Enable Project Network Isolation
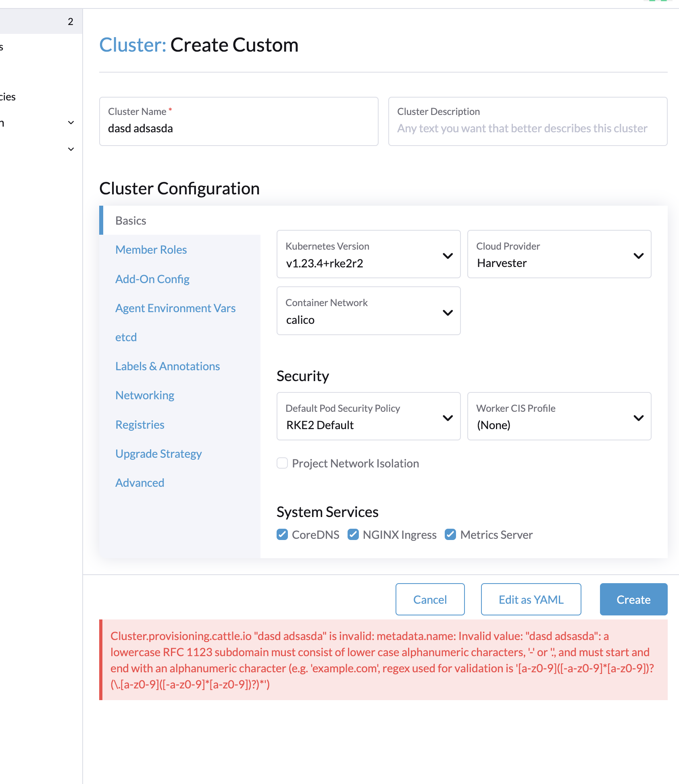Image resolution: width=679 pixels, height=784 pixels. click(282, 463)
